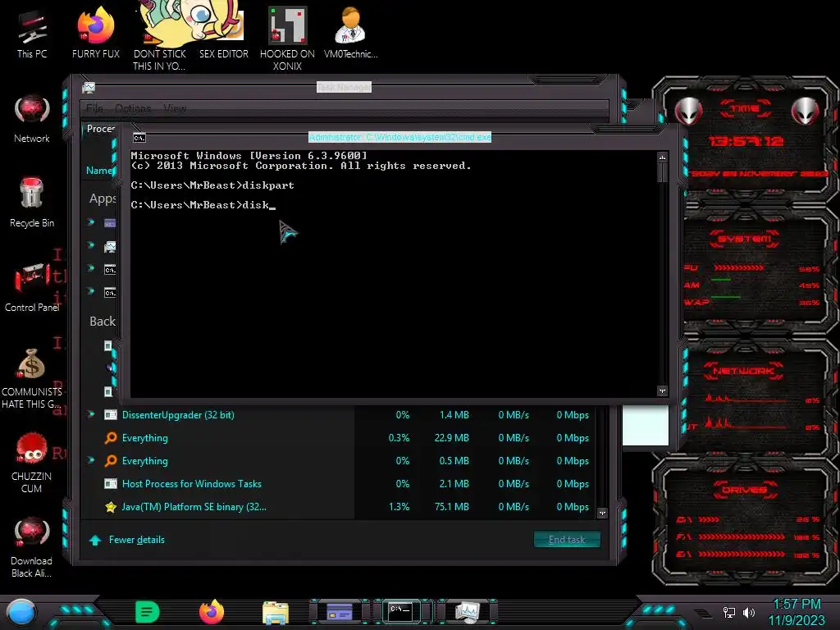
Task: Open HOOKED ON XONIX desktop icon
Action: [x=287, y=38]
